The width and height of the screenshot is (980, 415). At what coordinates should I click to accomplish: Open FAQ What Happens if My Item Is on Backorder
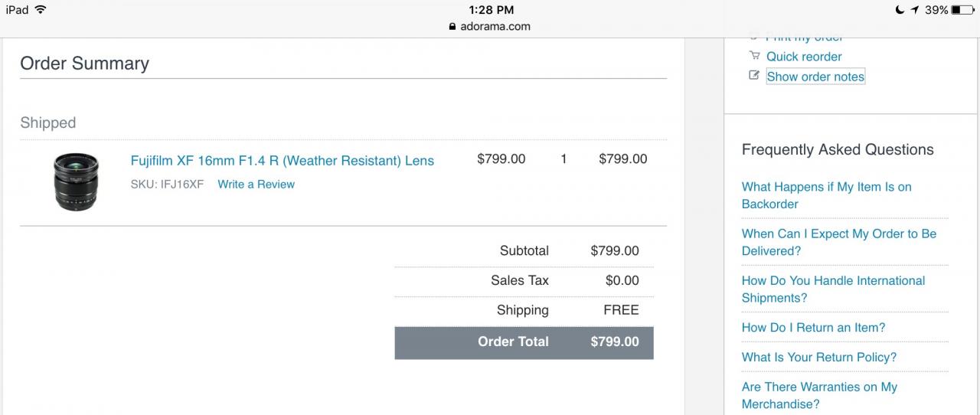(x=826, y=195)
